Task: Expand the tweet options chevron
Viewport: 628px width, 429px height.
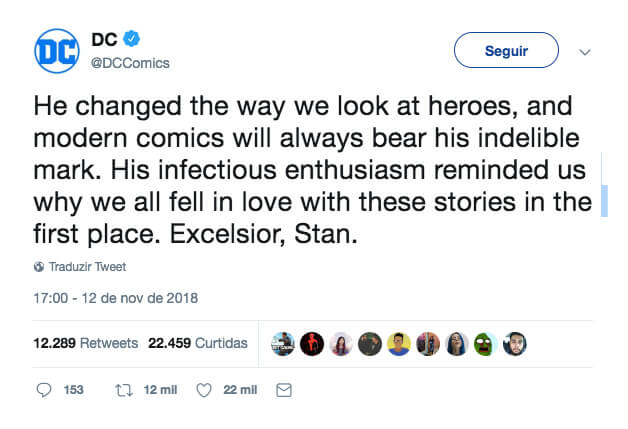Action: [586, 51]
